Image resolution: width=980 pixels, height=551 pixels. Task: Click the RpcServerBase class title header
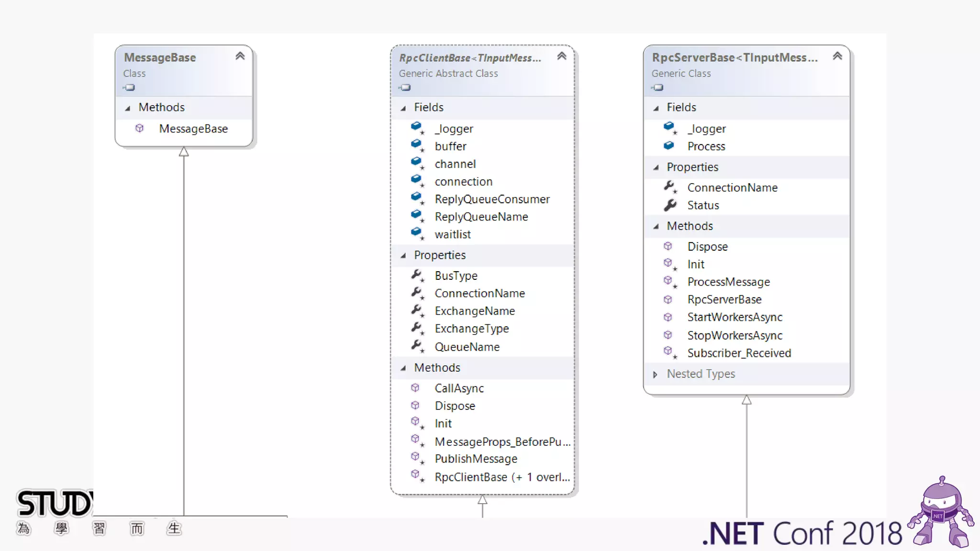click(735, 58)
